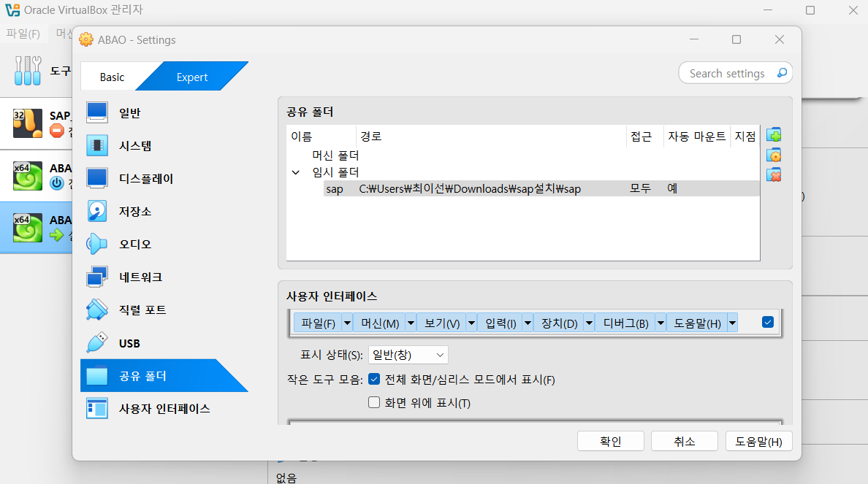Viewport: 868px width, 484px height.
Task: Click the ABAO Settings gear icon
Action: (86, 39)
